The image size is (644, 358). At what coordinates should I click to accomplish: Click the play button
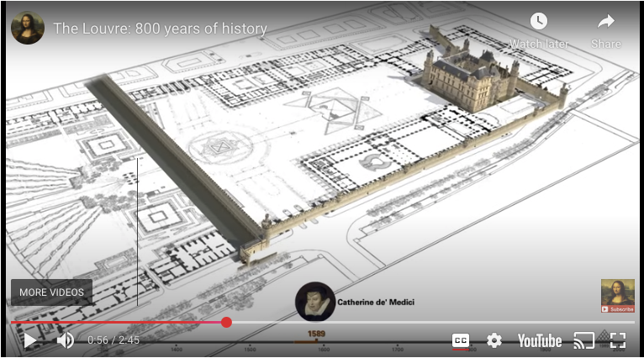click(29, 340)
